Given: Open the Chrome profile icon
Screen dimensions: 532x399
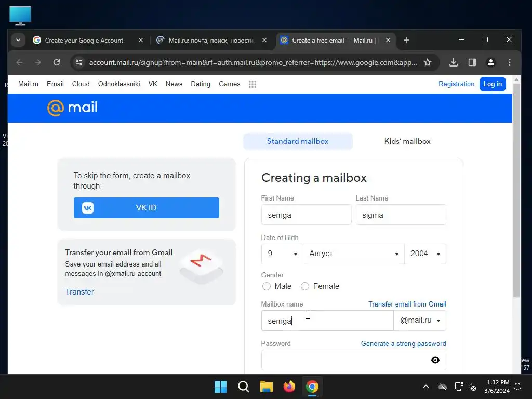Looking at the screenshot, I should pos(490,62).
